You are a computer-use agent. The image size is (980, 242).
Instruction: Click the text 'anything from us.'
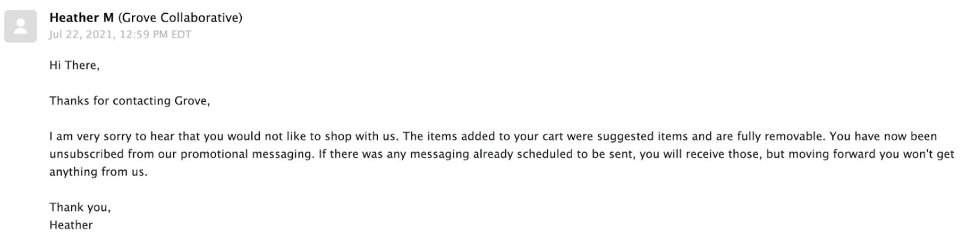click(x=98, y=172)
